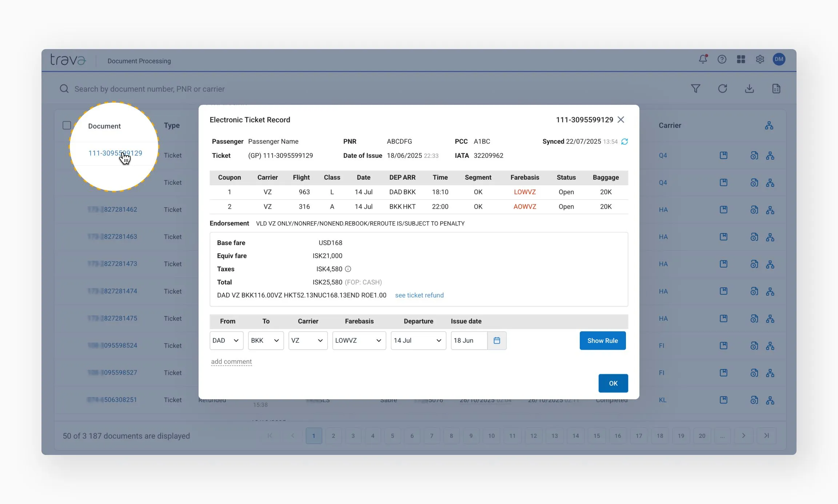Re-sync the Electronic Ticket Record

pyautogui.click(x=625, y=141)
